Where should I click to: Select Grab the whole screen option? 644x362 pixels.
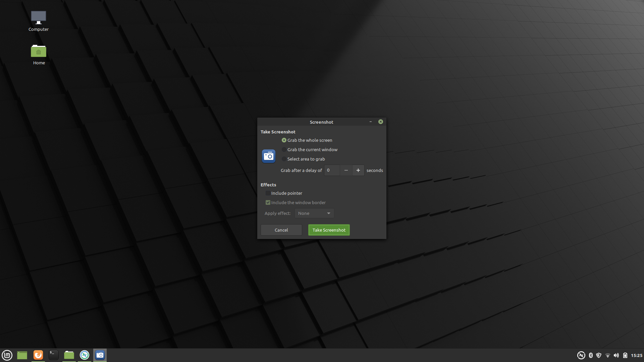[x=307, y=140]
